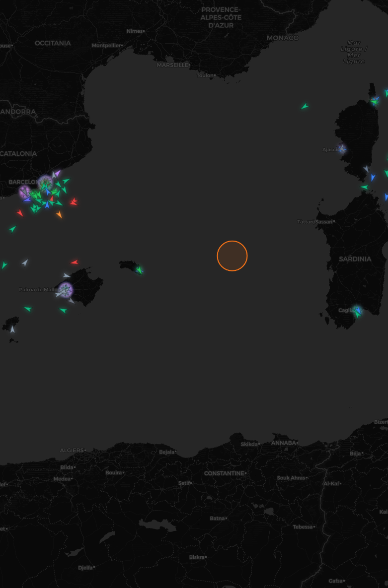388x588 pixels.
Task: Open the vessel cluster at northern Corsica
Action: pos(375,101)
